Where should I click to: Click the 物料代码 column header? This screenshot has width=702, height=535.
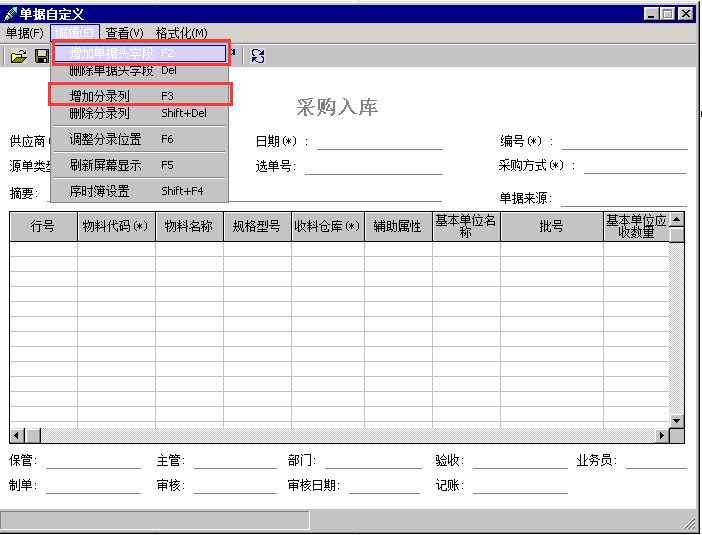(x=116, y=227)
